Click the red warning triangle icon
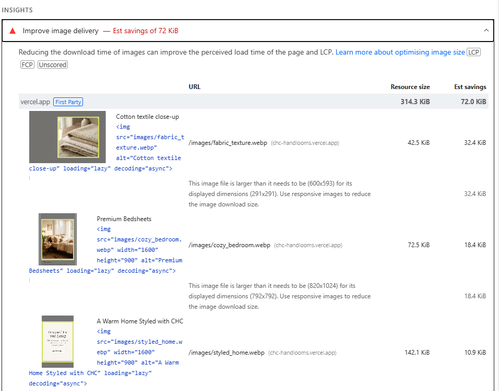The width and height of the screenshot is (500, 391). click(13, 31)
